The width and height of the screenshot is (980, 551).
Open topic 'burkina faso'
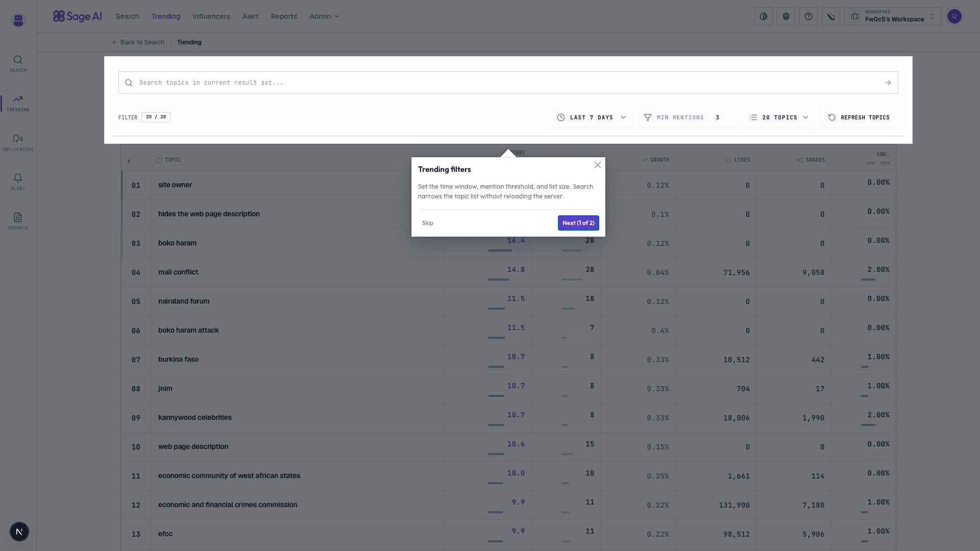point(178,360)
